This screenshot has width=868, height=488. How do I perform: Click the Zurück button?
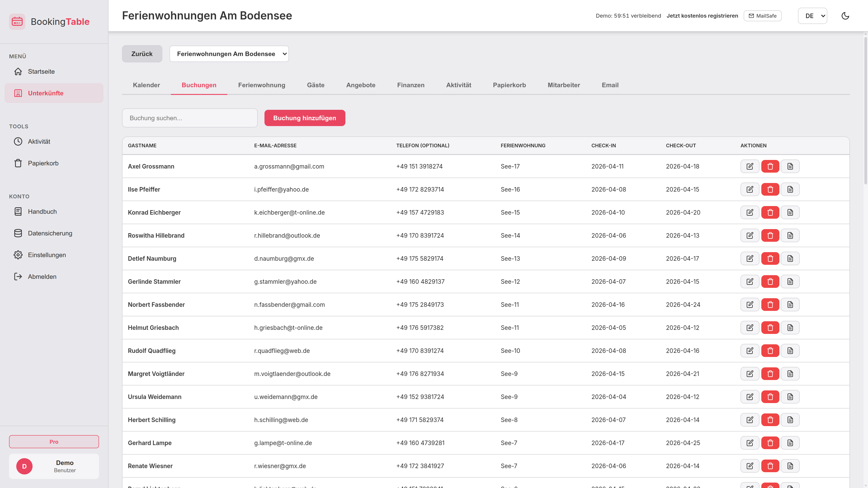[x=142, y=54]
